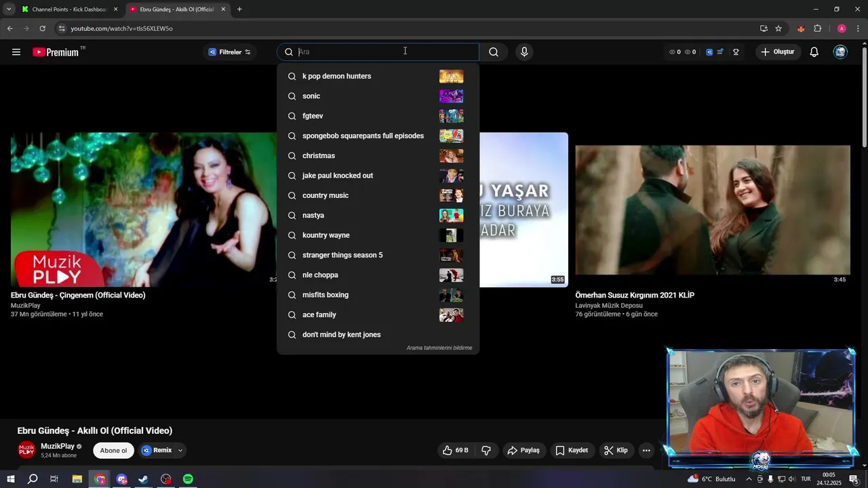Image resolution: width=868 pixels, height=488 pixels.
Task: Select 'kountry wayne' from suggestions
Action: 378,235
